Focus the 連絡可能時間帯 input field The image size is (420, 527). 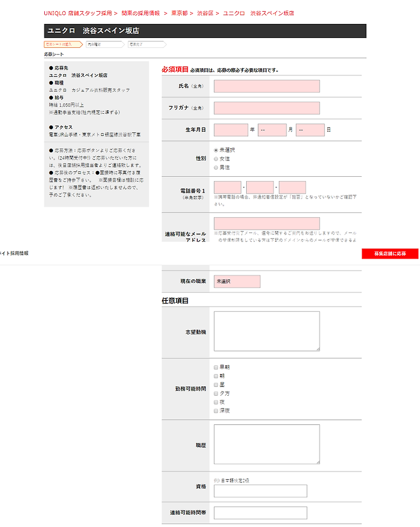[x=260, y=513]
